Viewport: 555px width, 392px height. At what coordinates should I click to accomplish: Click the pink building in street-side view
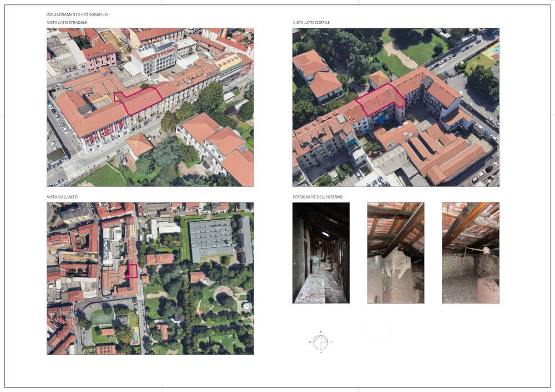[99, 57]
